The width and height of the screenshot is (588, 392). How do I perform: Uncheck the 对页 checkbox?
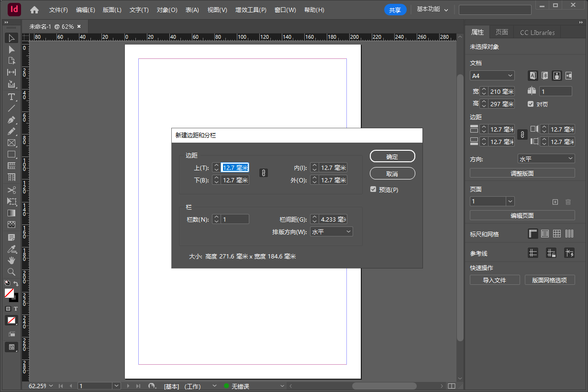(x=531, y=104)
